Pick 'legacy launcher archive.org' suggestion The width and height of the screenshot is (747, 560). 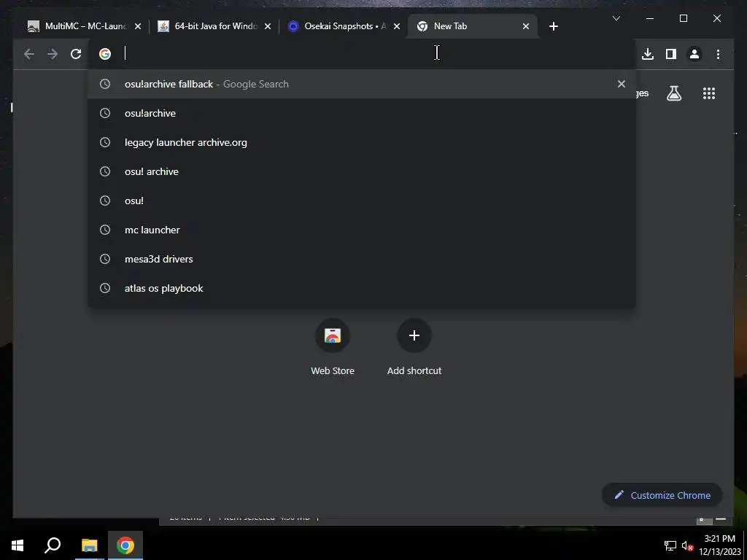(362, 142)
